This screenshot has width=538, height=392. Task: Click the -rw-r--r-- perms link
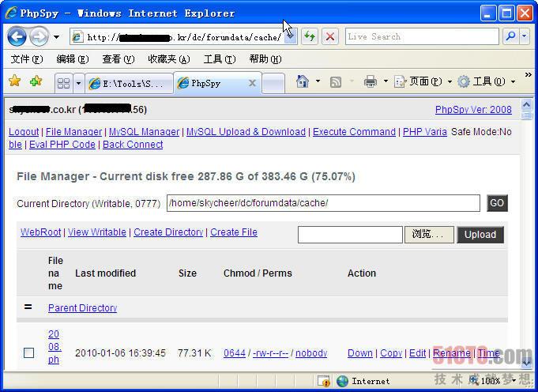click(270, 352)
